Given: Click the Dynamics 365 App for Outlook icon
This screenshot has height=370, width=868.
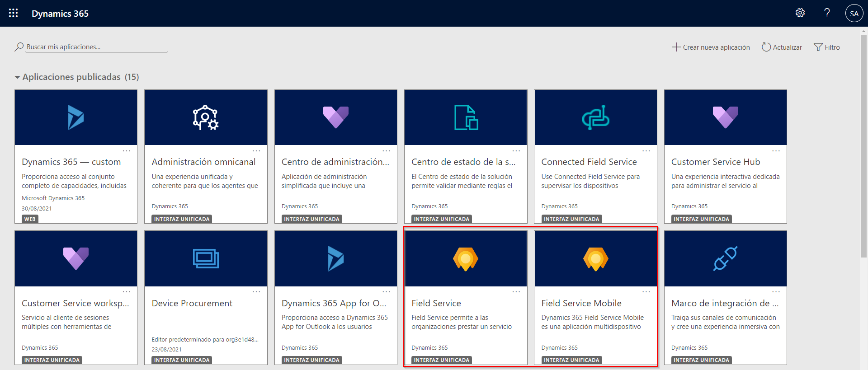Looking at the screenshot, I should point(336,259).
